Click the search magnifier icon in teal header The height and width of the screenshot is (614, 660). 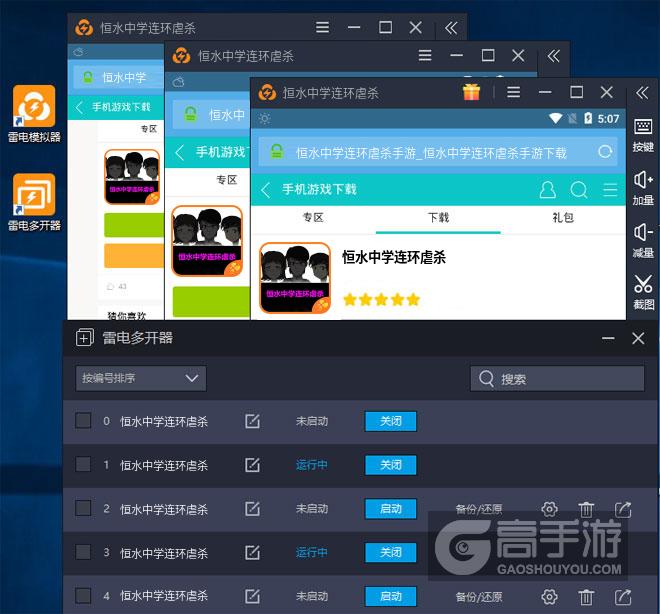click(579, 190)
